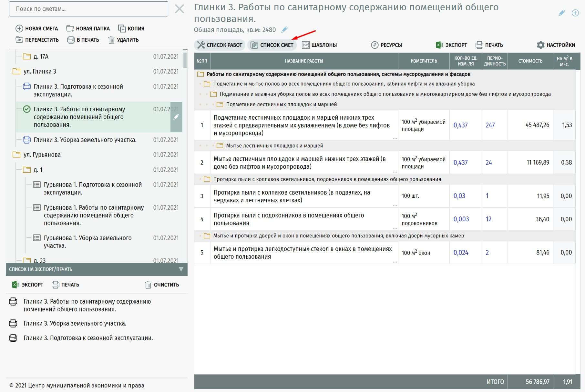Click printer icon of Глинки 3. Уборка земельного участка in tree
585x392 pixels.
(27, 140)
